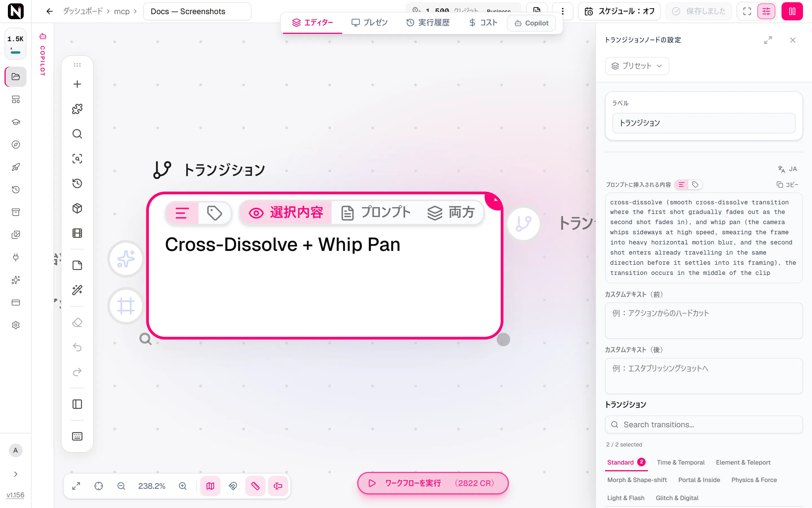Select the magic wand tool
The image size is (812, 508).
point(77,290)
